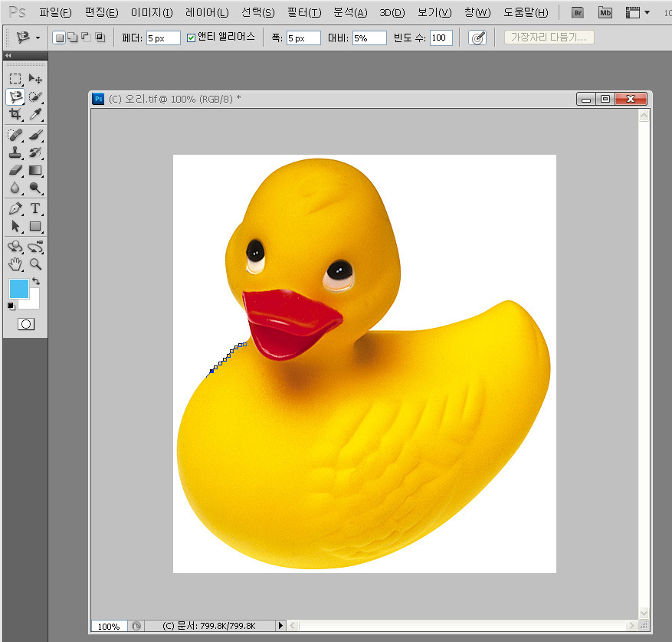Launch Adobe Bridge from the Br icon
Image resolution: width=672 pixels, height=642 pixels.
579,13
